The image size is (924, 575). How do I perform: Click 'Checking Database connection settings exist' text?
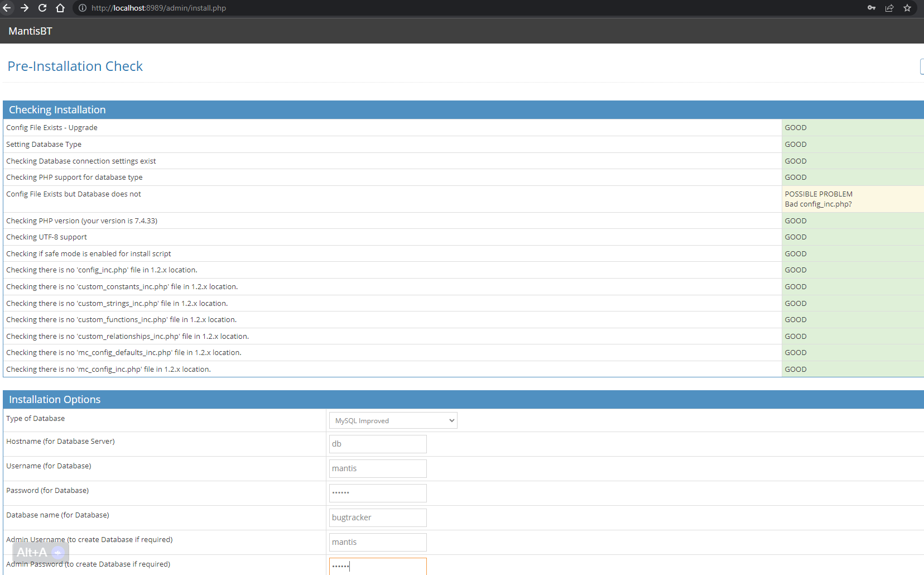81,161
